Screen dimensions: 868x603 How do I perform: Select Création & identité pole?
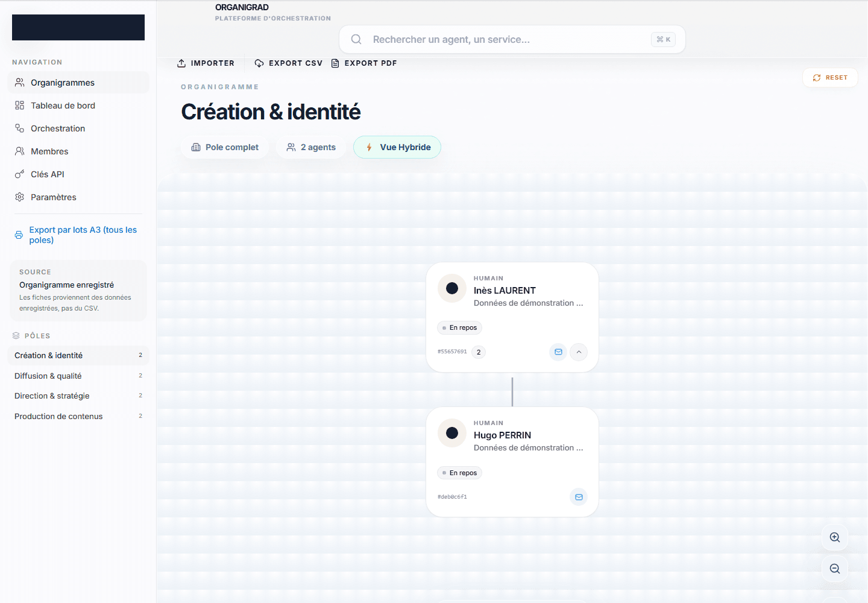pos(78,355)
